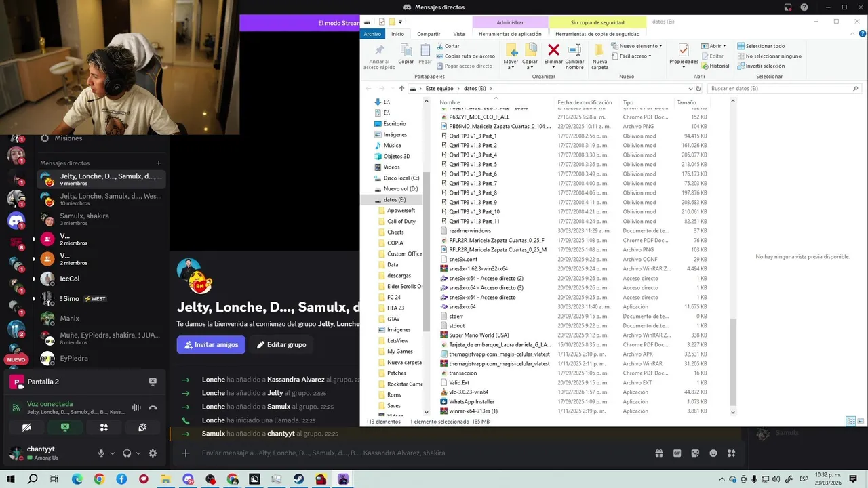Open the emoji picker in Discord
This screenshot has height=488, width=868.
[713, 453]
